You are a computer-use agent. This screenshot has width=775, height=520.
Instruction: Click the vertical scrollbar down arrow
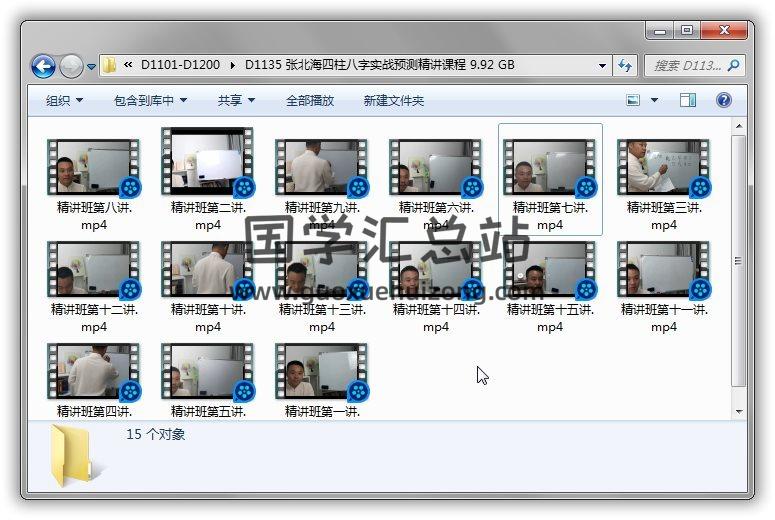click(x=739, y=411)
